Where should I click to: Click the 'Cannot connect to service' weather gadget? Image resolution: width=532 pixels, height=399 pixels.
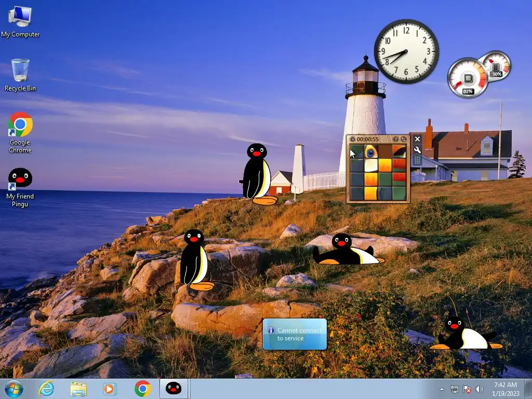click(295, 334)
